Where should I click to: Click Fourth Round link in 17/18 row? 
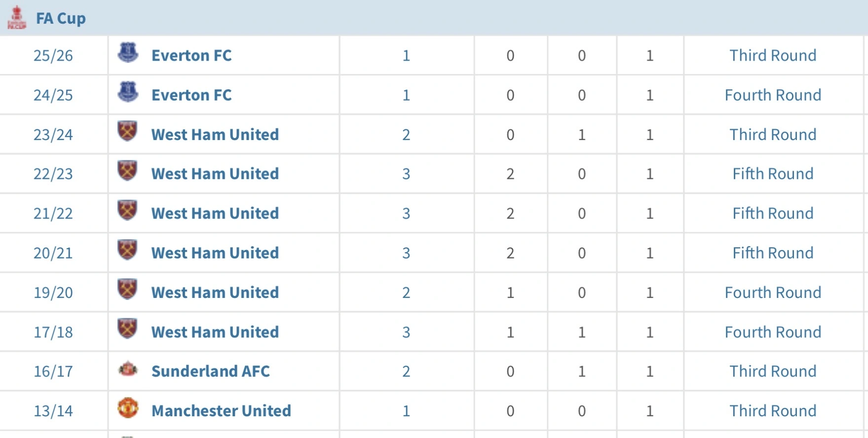click(773, 331)
